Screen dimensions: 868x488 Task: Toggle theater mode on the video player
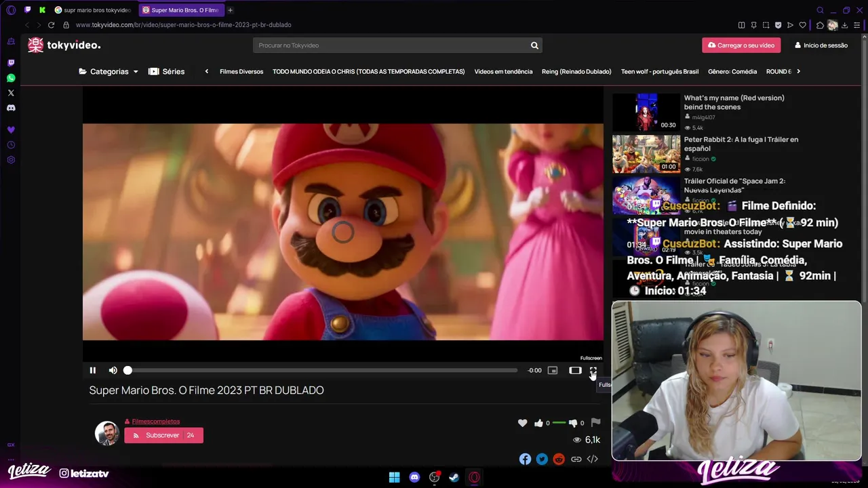tap(575, 370)
